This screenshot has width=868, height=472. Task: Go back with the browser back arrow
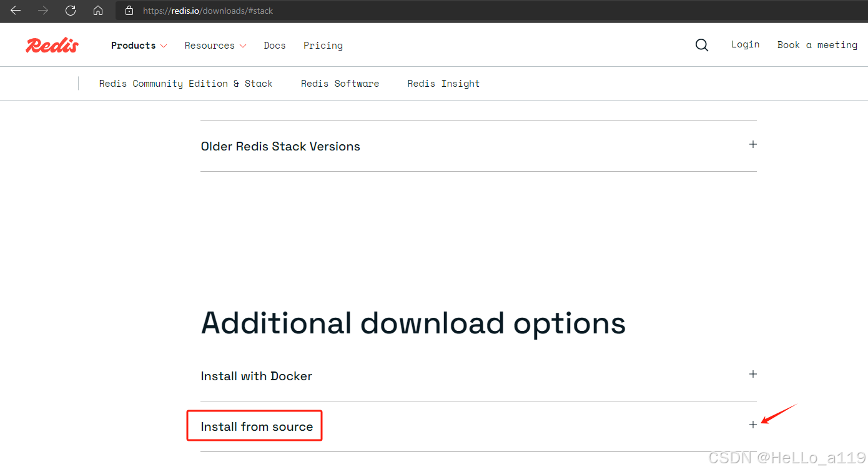tap(16, 11)
